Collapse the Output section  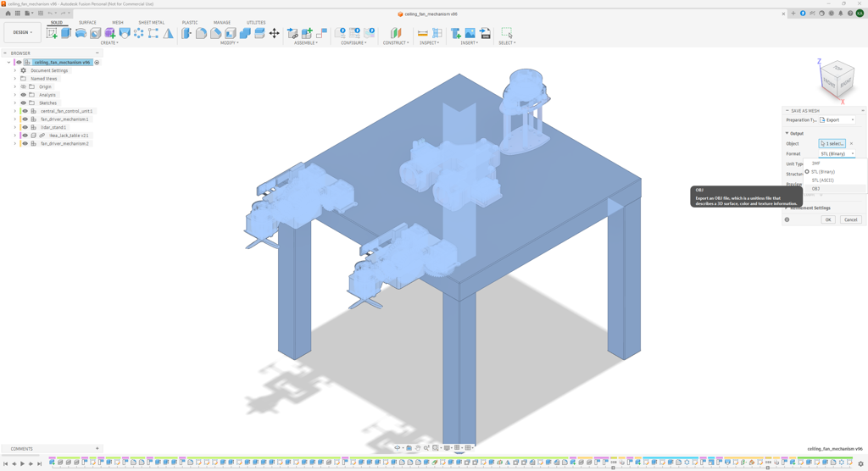787,133
